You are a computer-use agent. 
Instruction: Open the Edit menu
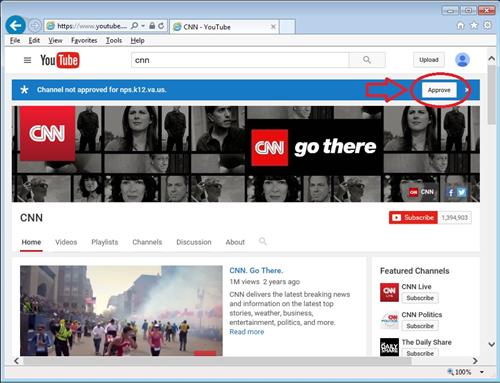[x=34, y=40]
